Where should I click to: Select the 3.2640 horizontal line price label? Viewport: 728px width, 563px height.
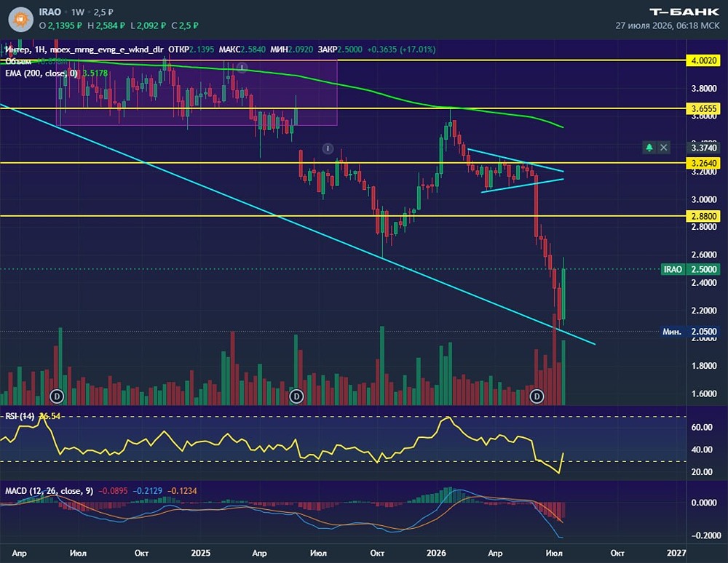[x=704, y=163]
